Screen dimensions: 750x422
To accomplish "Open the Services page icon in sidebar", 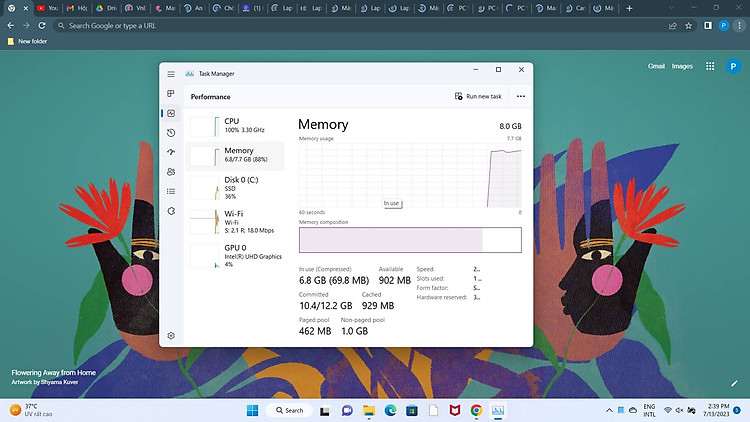I will click(171, 211).
